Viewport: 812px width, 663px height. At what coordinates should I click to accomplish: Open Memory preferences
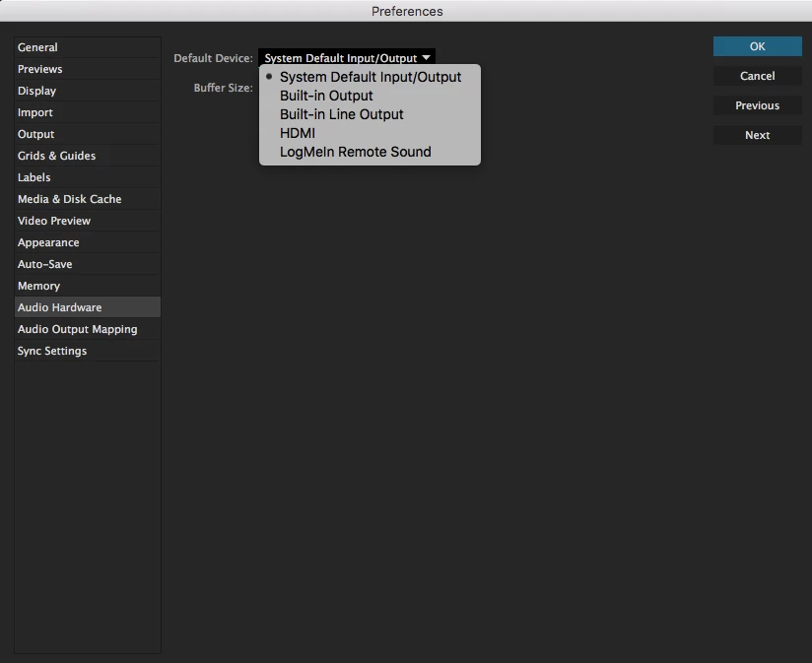tap(88, 286)
